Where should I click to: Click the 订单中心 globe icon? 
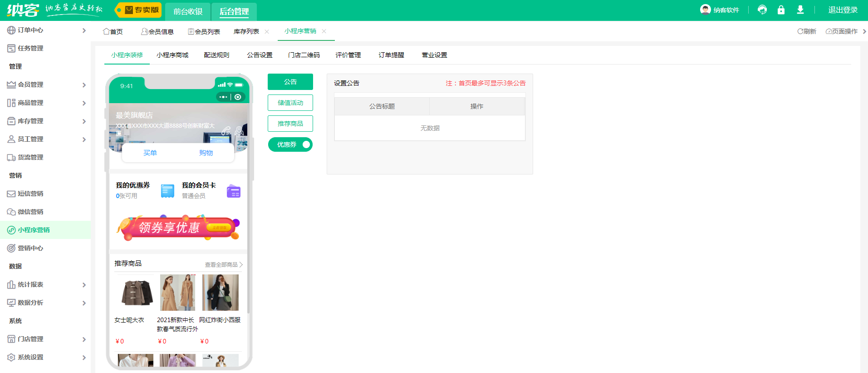tap(11, 30)
